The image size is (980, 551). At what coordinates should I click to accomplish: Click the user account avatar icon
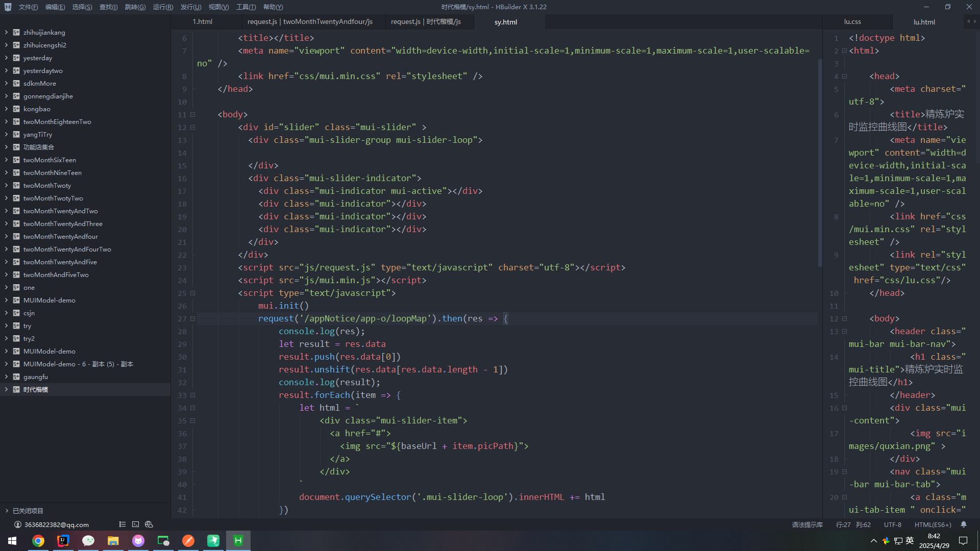(18, 524)
